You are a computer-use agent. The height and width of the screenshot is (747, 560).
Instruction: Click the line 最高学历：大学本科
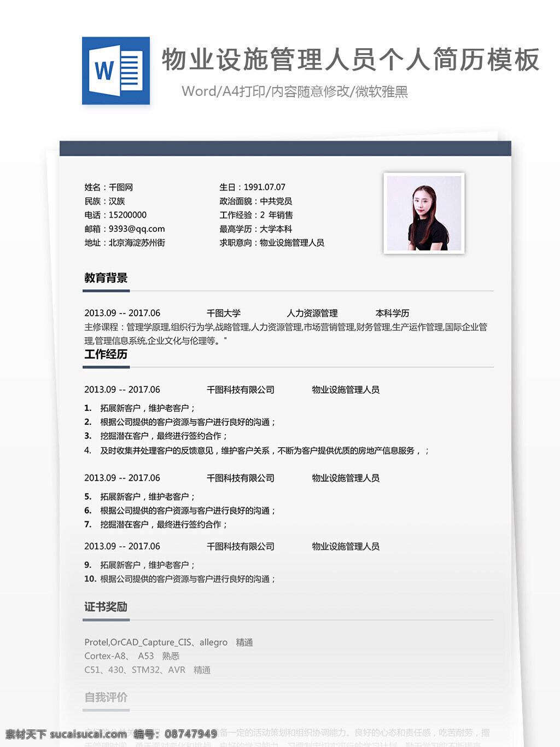point(256,229)
